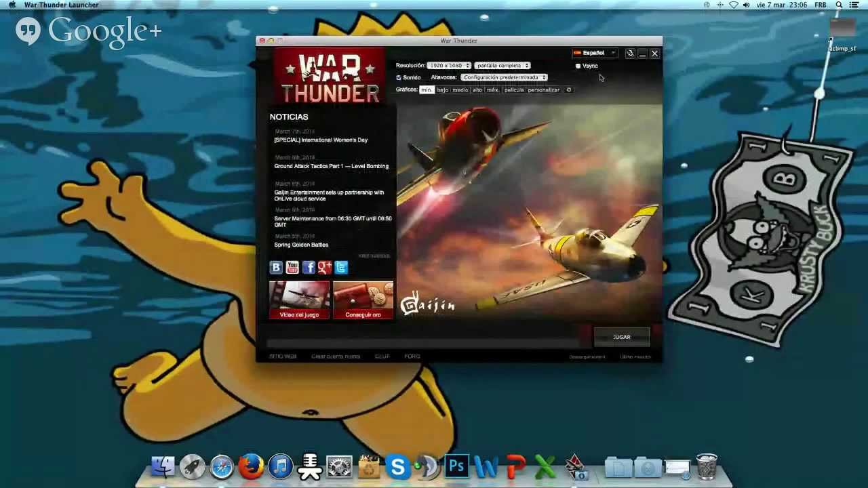Toggle the Sonido checkbox
Screen dimensions: 868x488
[399, 77]
